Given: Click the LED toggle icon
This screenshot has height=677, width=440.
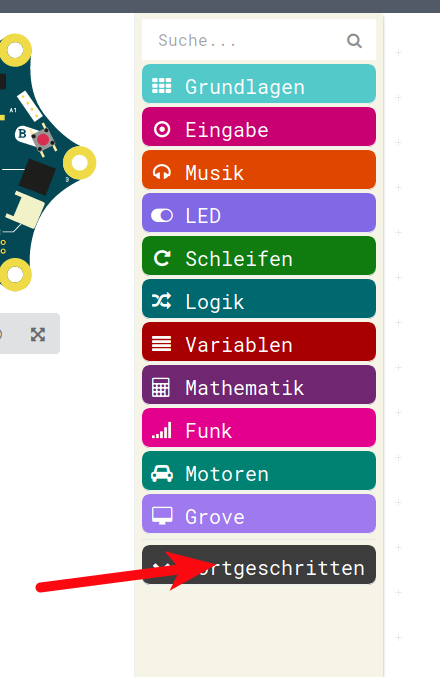Looking at the screenshot, I should tap(162, 215).
